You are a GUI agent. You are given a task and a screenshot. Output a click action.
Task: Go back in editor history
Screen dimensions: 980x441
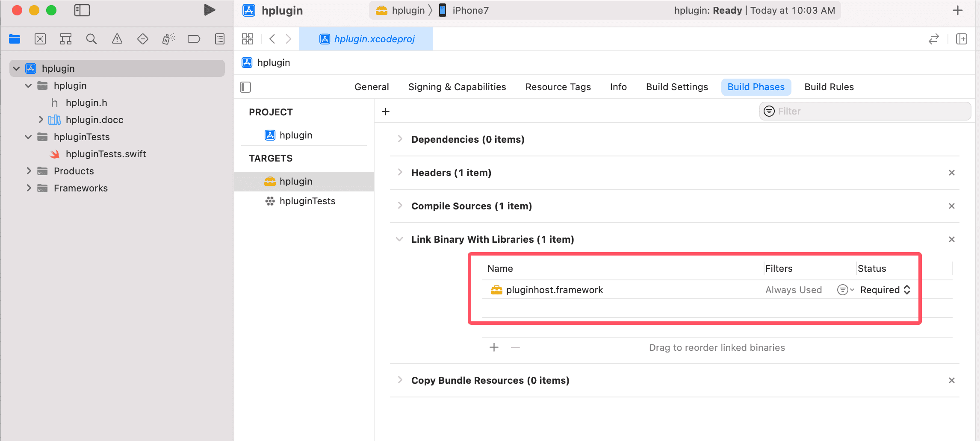(x=272, y=39)
